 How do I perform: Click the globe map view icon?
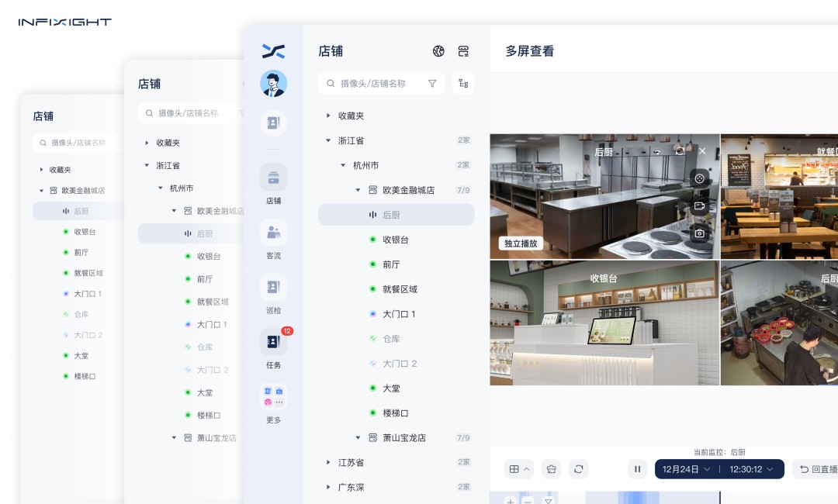438,51
